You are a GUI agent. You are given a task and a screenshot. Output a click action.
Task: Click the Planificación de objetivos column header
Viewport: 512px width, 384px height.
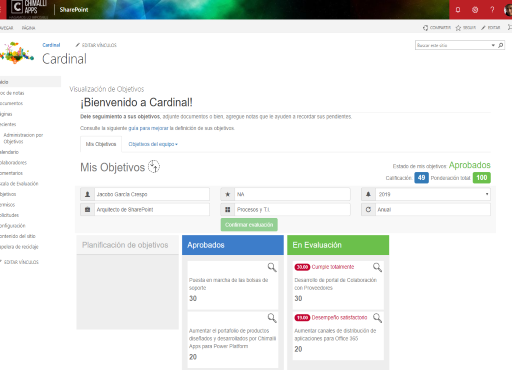[x=128, y=245]
